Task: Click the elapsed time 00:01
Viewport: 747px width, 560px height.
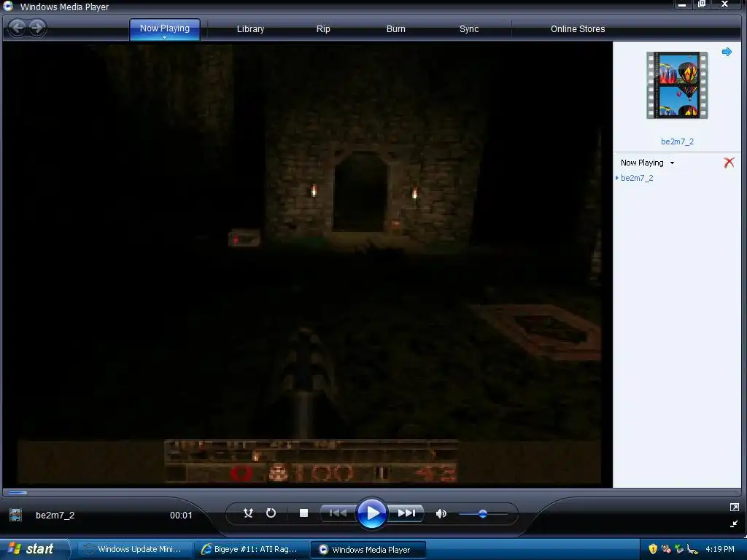Action: point(181,516)
